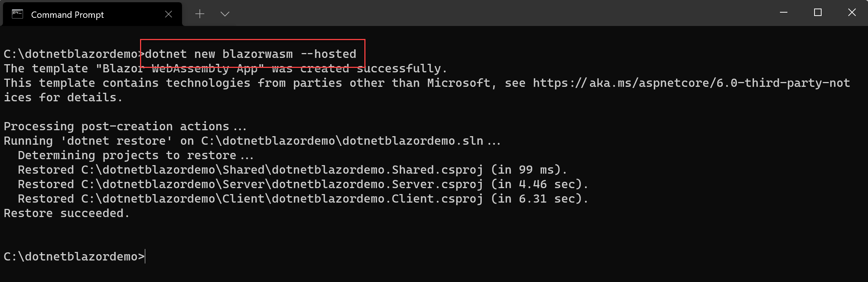
Task: Maximize the terminal window
Action: coord(817,13)
